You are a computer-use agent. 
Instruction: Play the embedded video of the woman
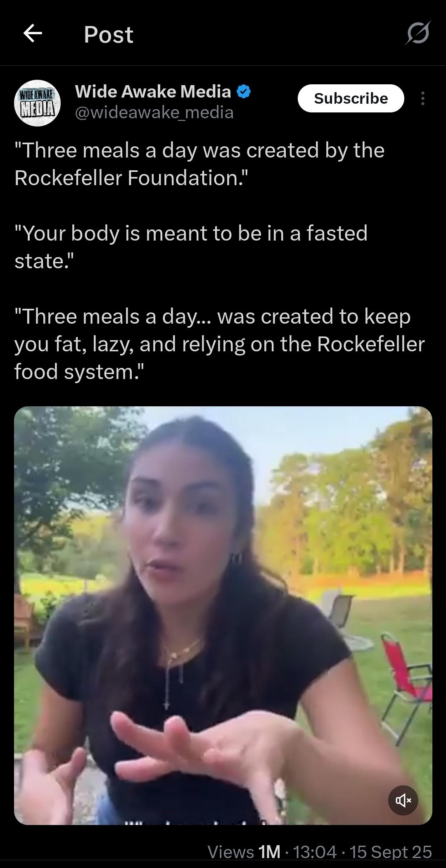point(223,615)
